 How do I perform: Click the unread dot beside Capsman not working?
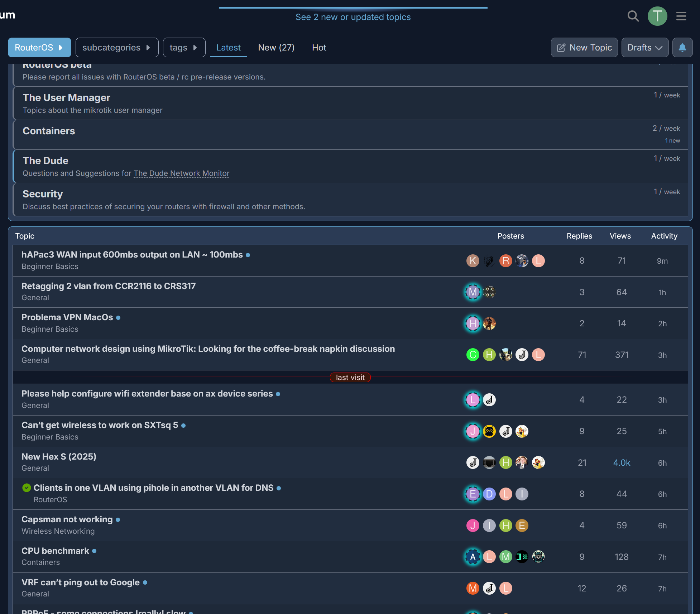coord(118,520)
